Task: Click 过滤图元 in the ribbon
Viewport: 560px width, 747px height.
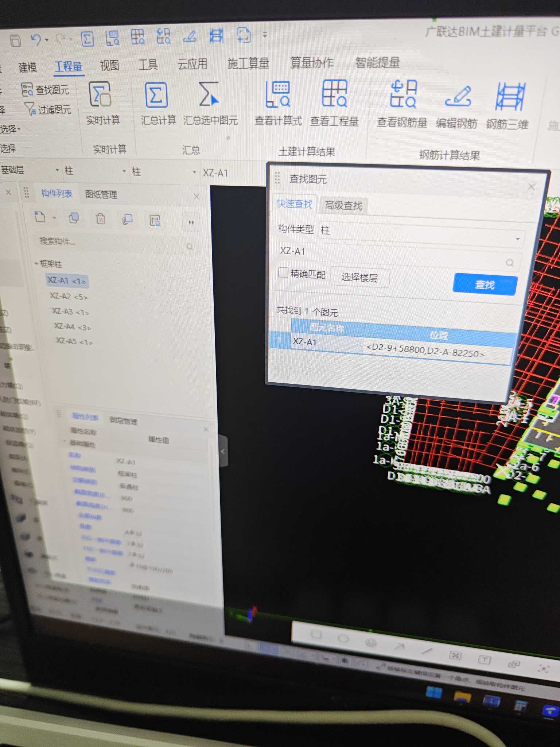Action: point(48,109)
